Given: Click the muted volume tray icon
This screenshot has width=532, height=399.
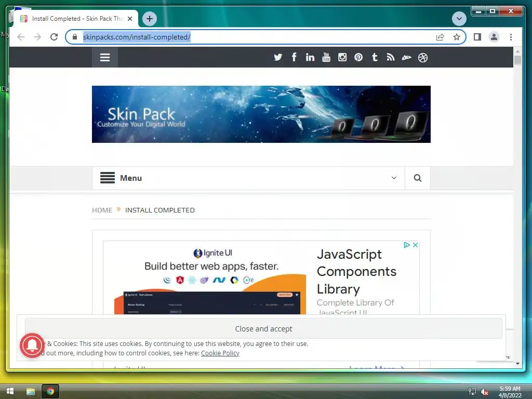Looking at the screenshot, I should (485, 392).
